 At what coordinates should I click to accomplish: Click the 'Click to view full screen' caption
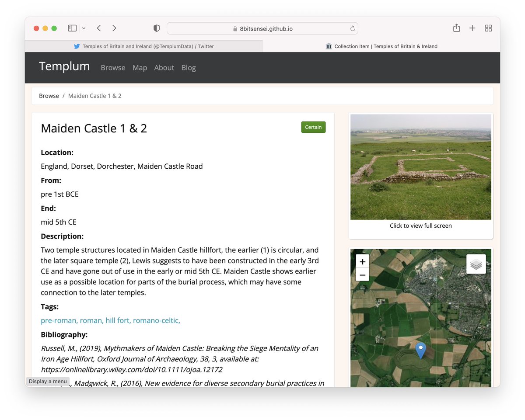pos(421,226)
